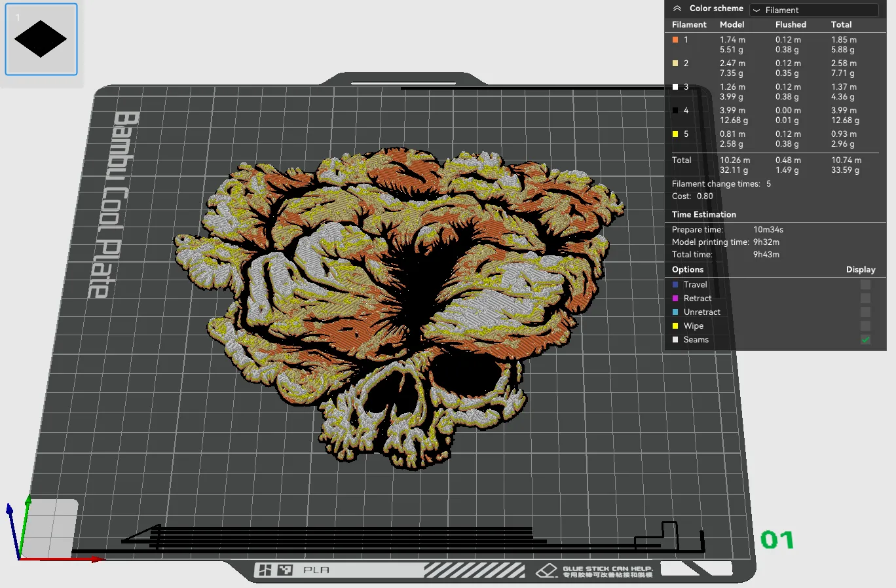Select plate 1 thumbnail
This screenshot has width=896, height=588.
41,39
